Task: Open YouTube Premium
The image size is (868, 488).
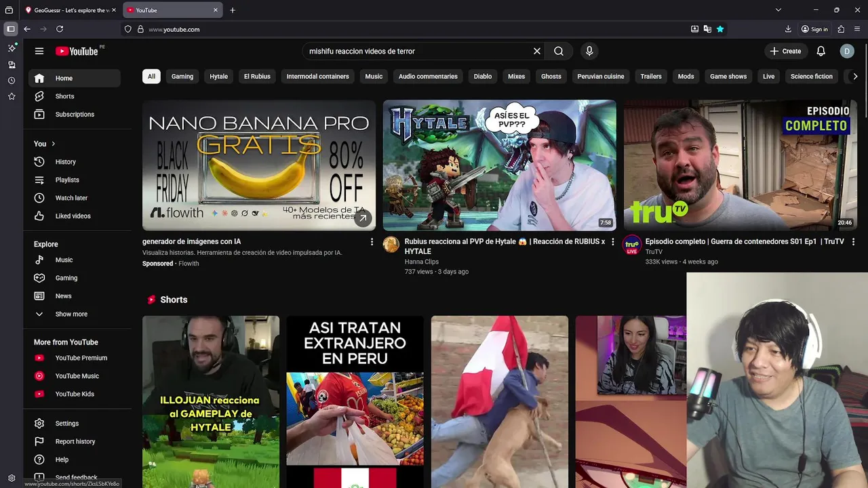Action: (75, 358)
